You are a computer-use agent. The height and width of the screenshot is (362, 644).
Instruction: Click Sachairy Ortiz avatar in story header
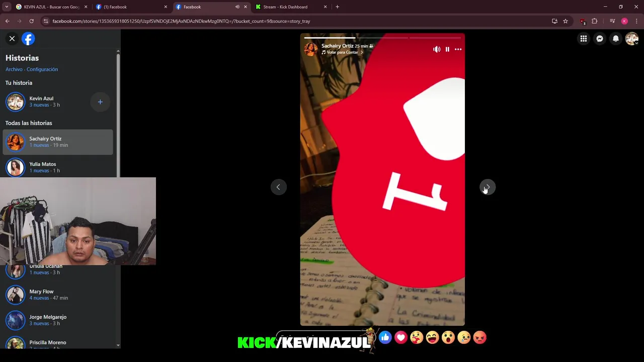[311, 49]
